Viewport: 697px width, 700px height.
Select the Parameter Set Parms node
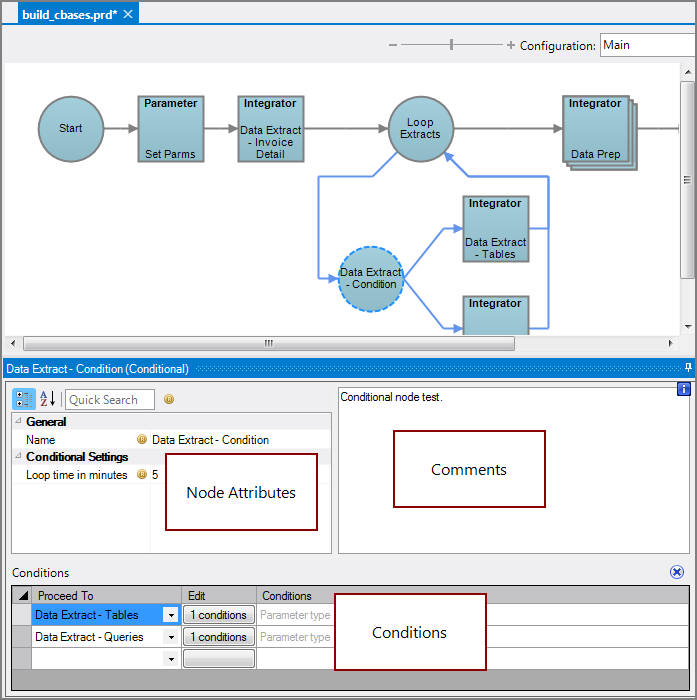170,129
